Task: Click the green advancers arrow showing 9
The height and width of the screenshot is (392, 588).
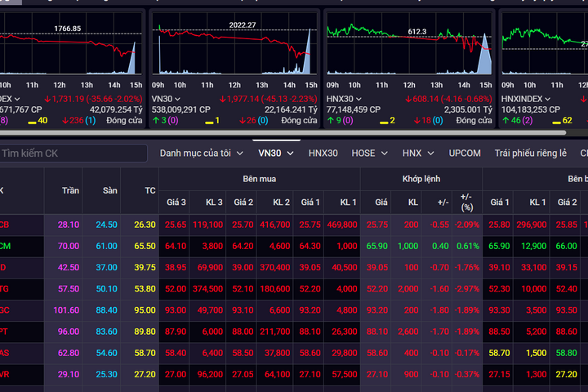Action: 330,121
